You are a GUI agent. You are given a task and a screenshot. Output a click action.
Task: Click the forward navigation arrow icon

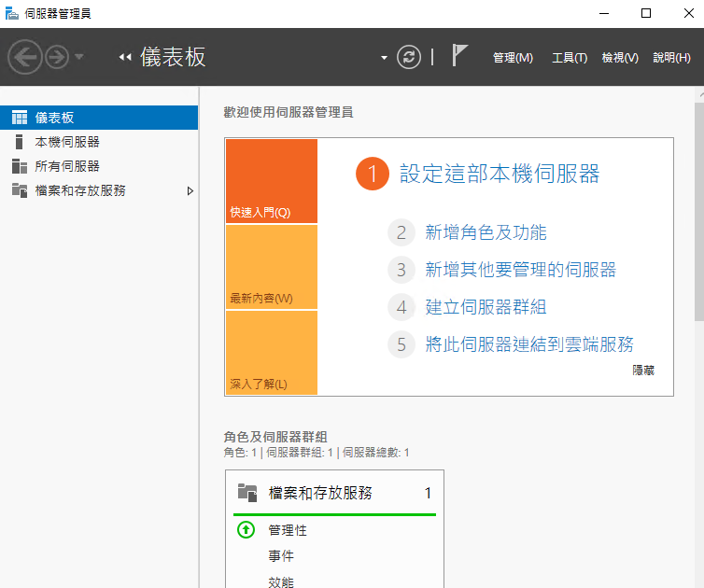click(57, 57)
